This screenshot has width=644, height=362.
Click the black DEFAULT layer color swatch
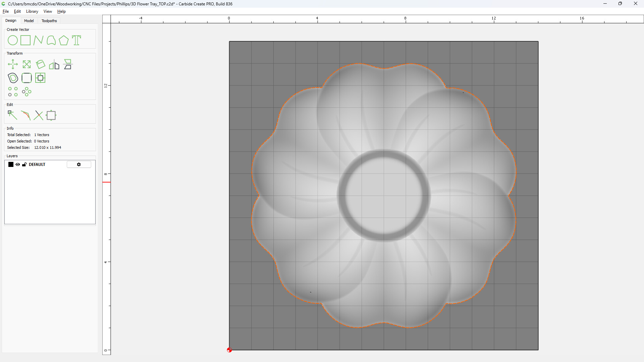click(x=11, y=165)
